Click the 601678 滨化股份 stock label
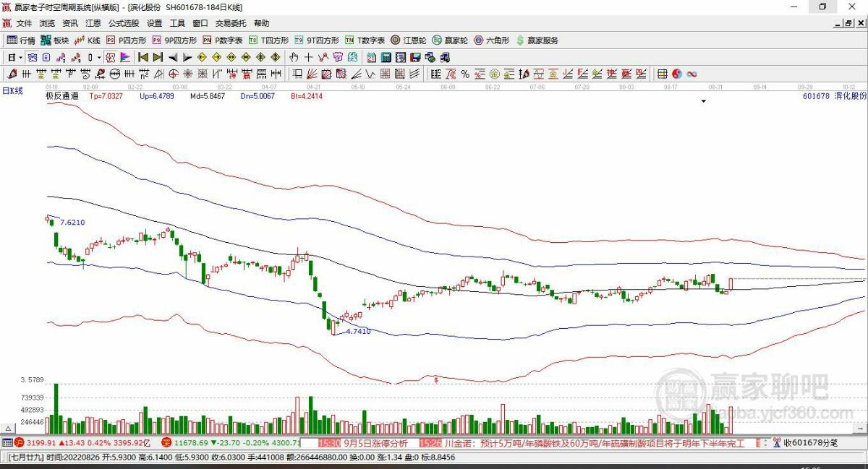The width and height of the screenshot is (868, 469). point(834,95)
